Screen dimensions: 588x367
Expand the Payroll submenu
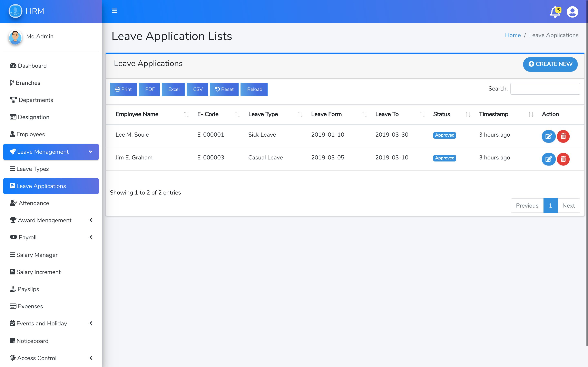(x=51, y=237)
